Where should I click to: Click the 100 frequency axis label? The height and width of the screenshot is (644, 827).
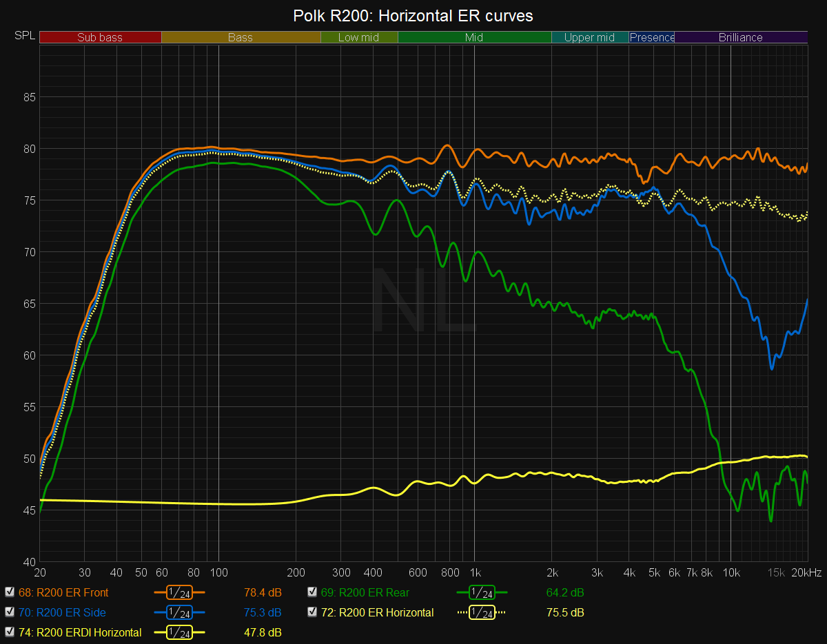click(x=218, y=573)
